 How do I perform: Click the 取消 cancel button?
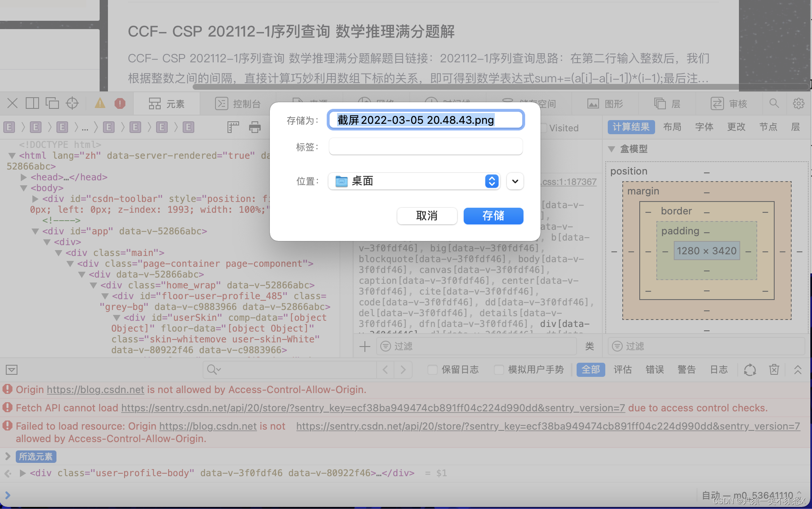tap(427, 216)
